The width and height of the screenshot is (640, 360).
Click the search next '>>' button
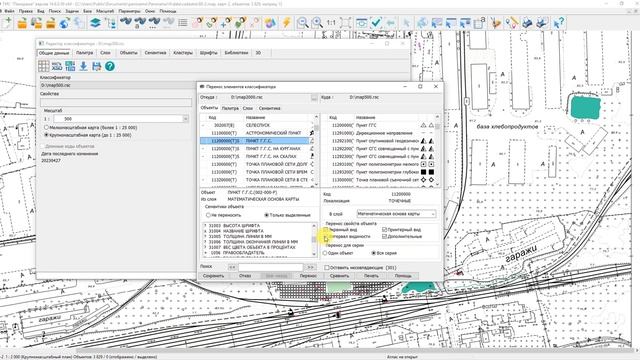(310, 267)
